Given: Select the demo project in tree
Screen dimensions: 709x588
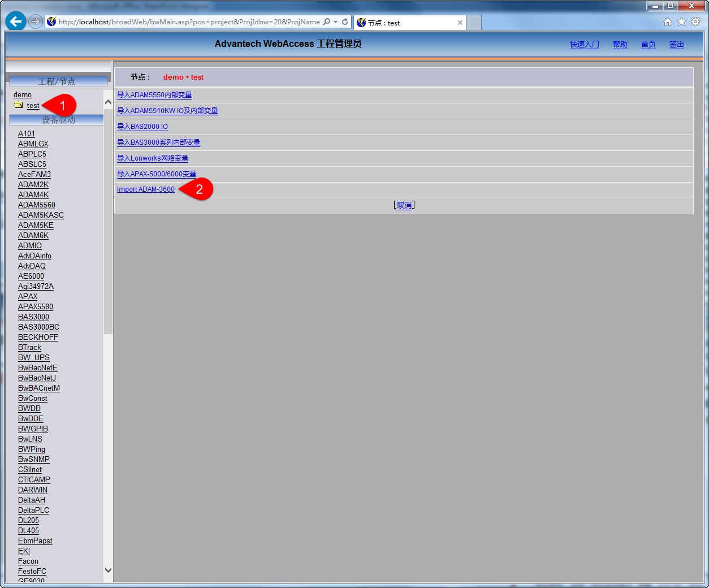Looking at the screenshot, I should pos(23,95).
